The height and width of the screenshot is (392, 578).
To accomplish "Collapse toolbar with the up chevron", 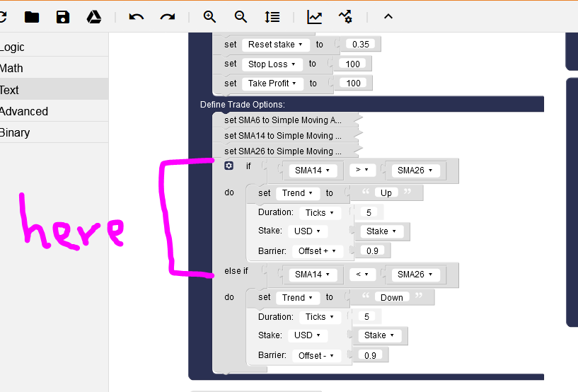I will click(388, 16).
